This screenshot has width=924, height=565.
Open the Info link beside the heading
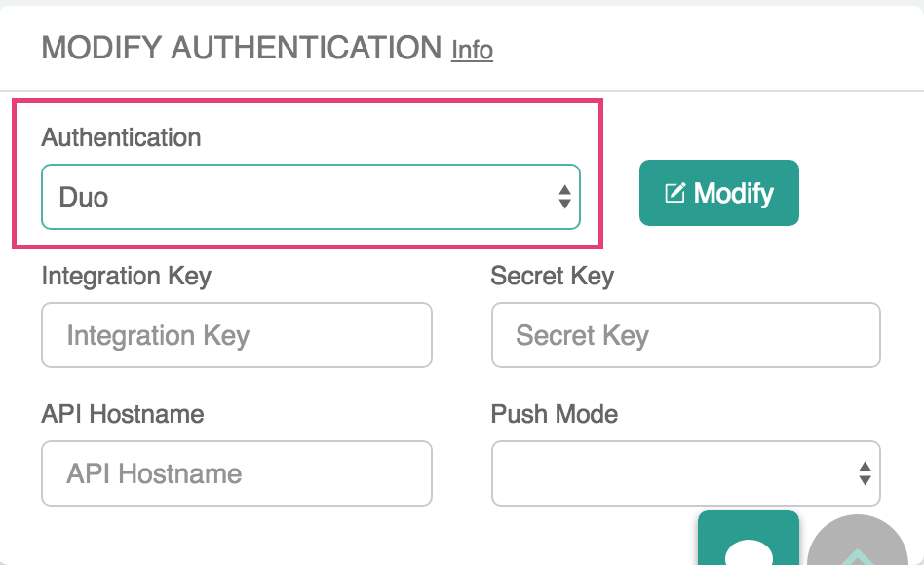point(472,49)
